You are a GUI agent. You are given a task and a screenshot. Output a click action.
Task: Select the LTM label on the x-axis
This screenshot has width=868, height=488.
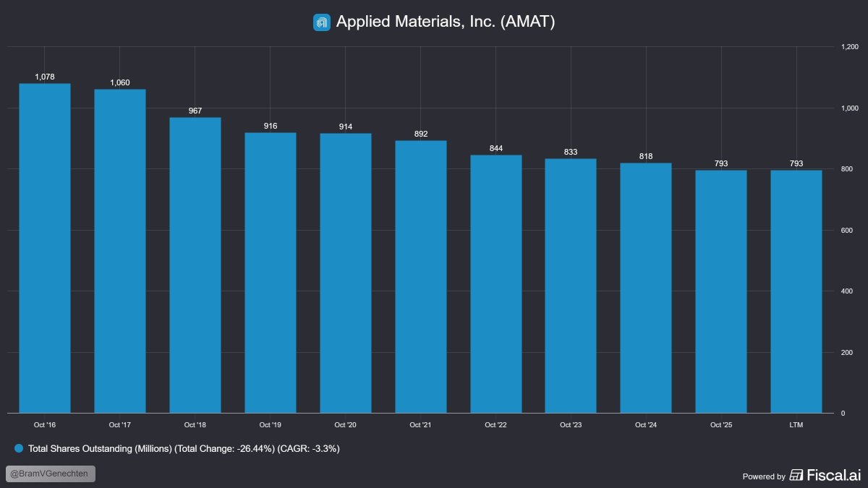pos(796,424)
